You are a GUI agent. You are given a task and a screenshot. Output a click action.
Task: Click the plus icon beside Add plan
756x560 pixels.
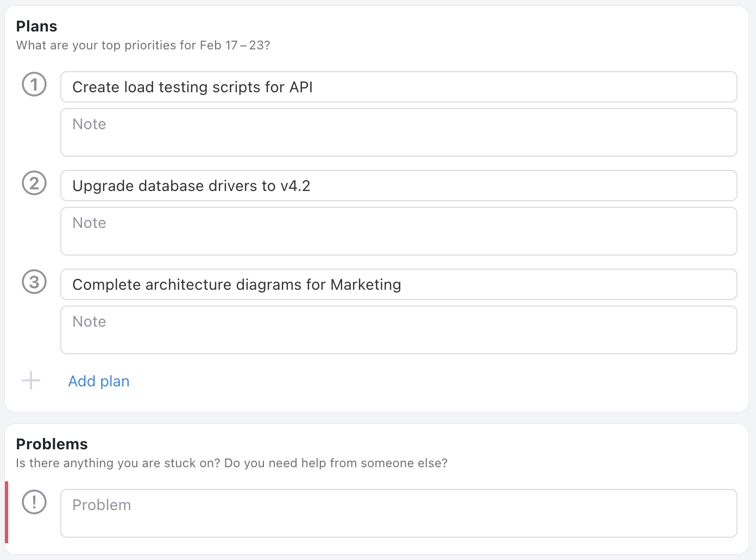[x=31, y=381]
